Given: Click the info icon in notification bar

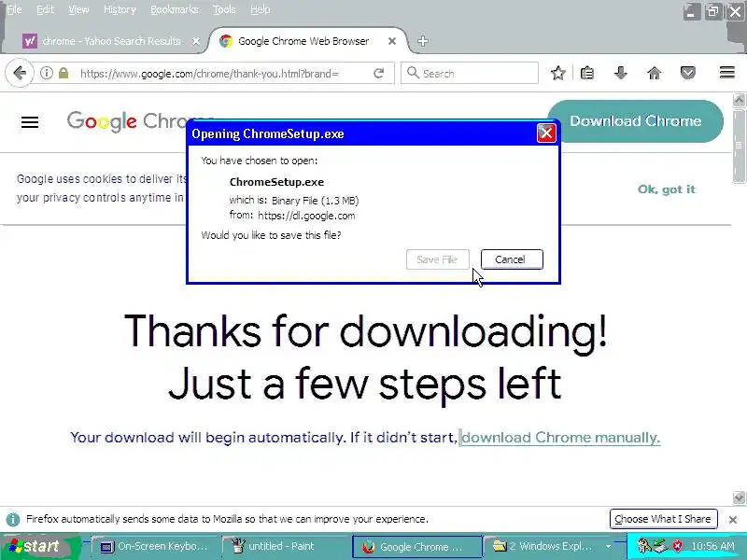Looking at the screenshot, I should [13, 520].
